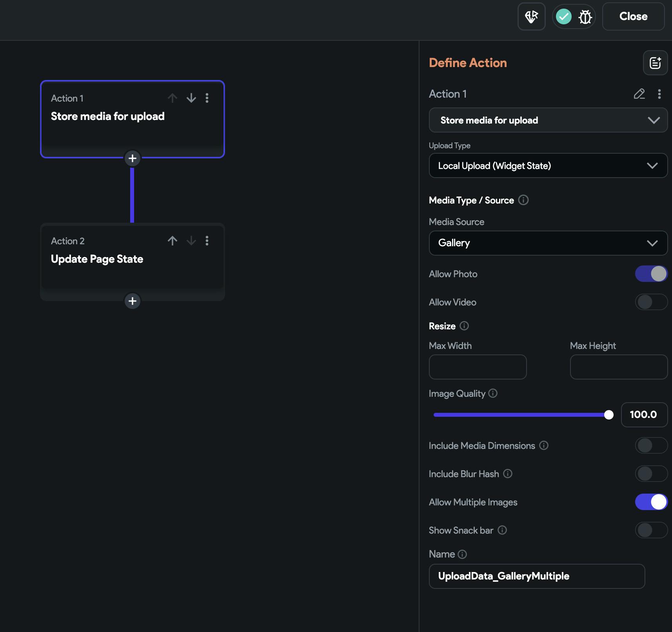This screenshot has width=672, height=632.
Task: Open the add note icon beside Define Action
Action: (x=655, y=63)
